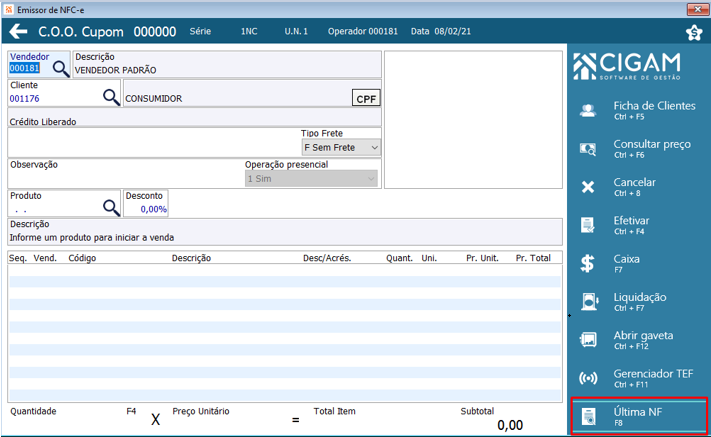Focus the Produto code field

54,209
